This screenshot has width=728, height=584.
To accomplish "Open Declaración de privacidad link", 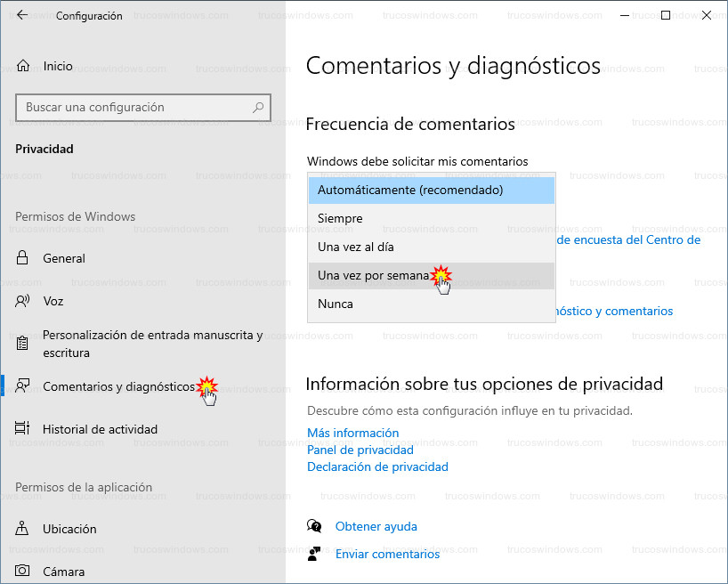I will point(377,466).
